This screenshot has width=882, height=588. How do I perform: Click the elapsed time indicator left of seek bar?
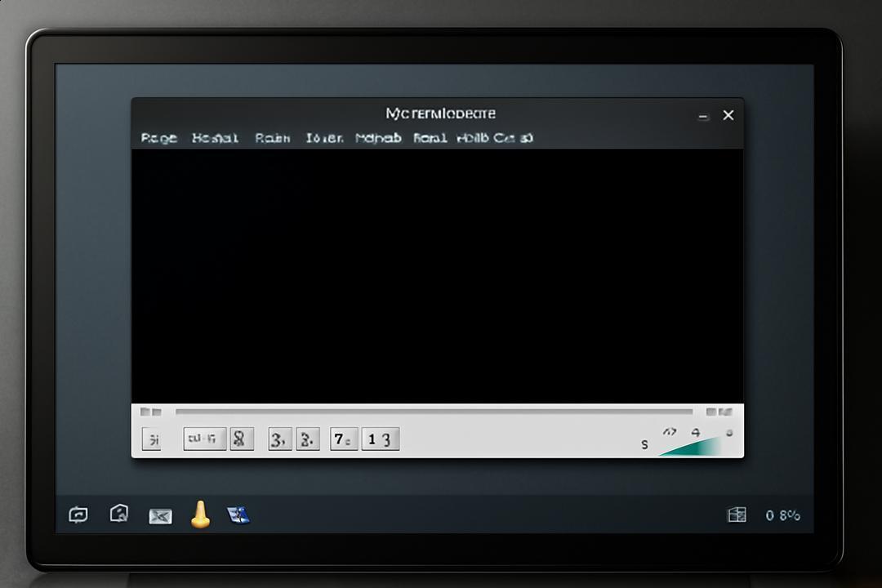(x=151, y=412)
